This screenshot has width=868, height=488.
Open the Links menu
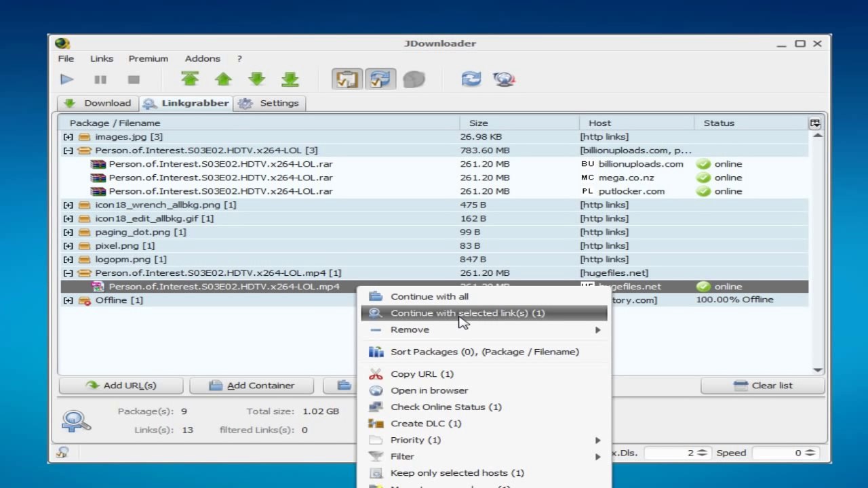click(102, 58)
